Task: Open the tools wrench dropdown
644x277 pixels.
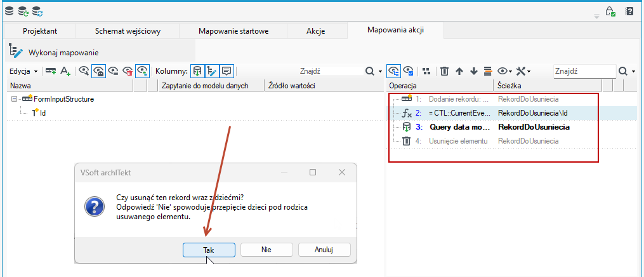Action: coord(523,71)
